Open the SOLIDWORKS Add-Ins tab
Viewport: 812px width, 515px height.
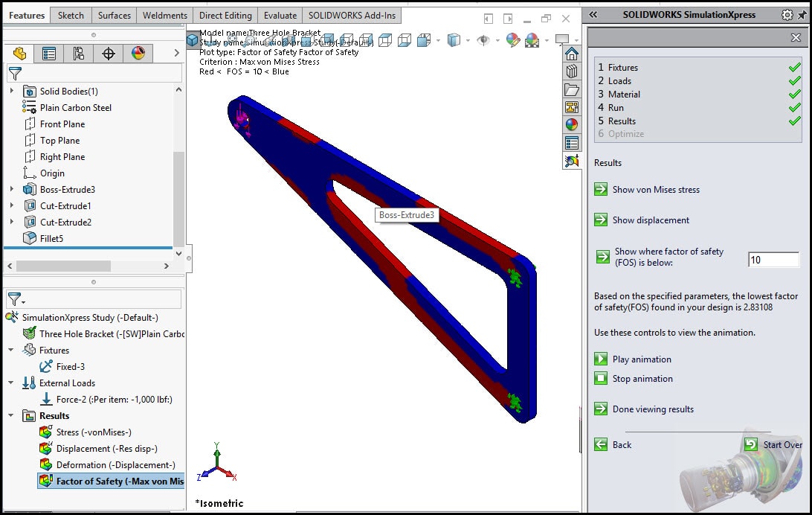[352, 16]
